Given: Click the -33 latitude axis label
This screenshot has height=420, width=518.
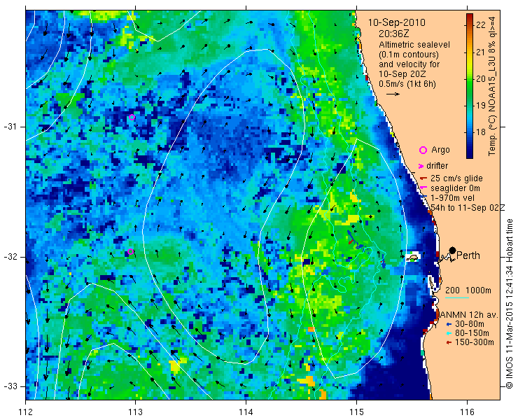Looking at the screenshot, I should [10, 386].
